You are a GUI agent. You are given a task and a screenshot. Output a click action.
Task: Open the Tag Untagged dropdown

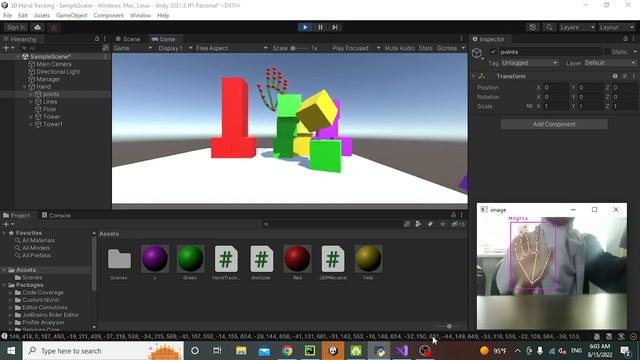tap(530, 63)
